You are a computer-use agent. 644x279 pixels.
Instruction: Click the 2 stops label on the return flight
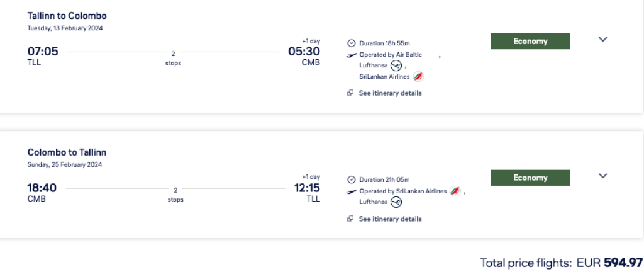click(x=175, y=195)
